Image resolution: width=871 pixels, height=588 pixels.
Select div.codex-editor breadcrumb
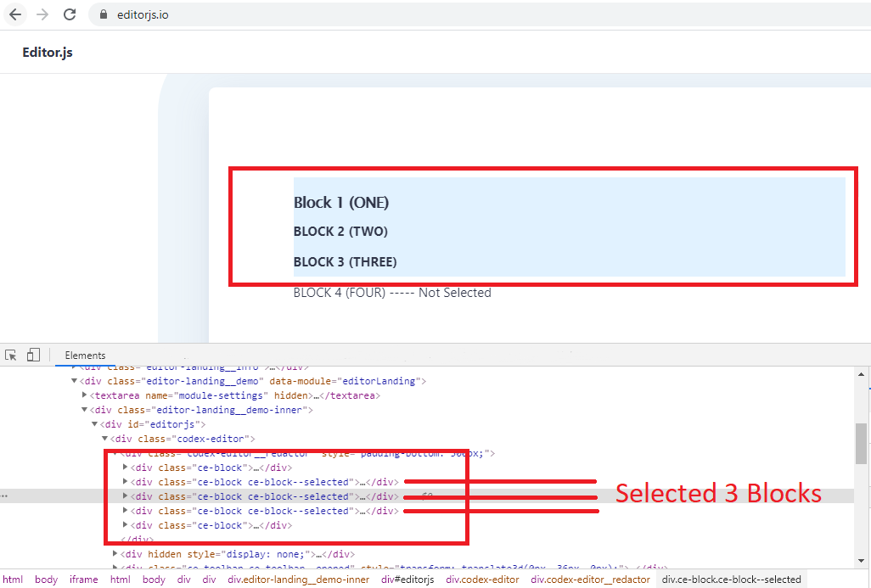click(482, 580)
